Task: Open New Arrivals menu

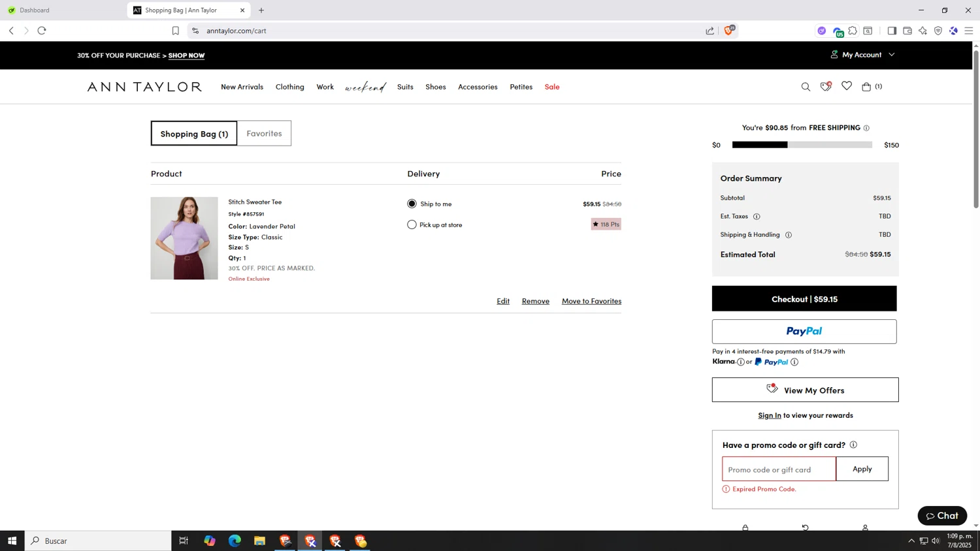Action: coord(242,87)
